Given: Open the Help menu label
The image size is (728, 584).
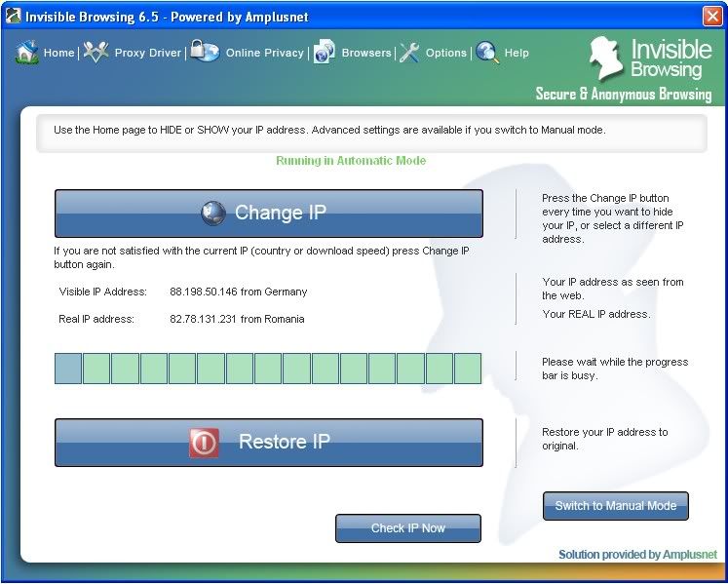Looking at the screenshot, I should (x=517, y=53).
